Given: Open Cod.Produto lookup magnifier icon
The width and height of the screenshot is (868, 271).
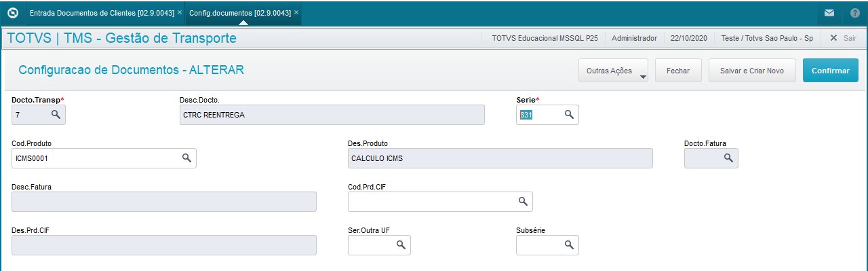Looking at the screenshot, I should (186, 158).
